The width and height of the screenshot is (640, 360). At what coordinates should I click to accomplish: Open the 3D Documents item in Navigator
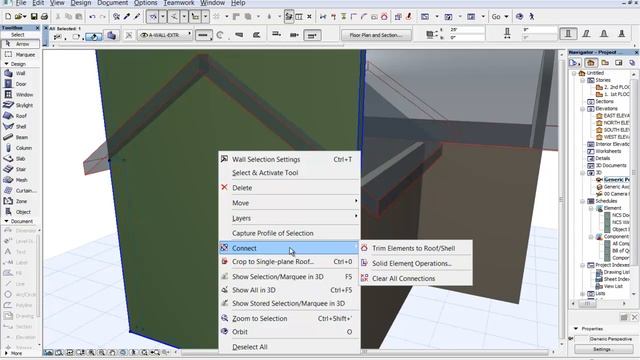[611, 165]
